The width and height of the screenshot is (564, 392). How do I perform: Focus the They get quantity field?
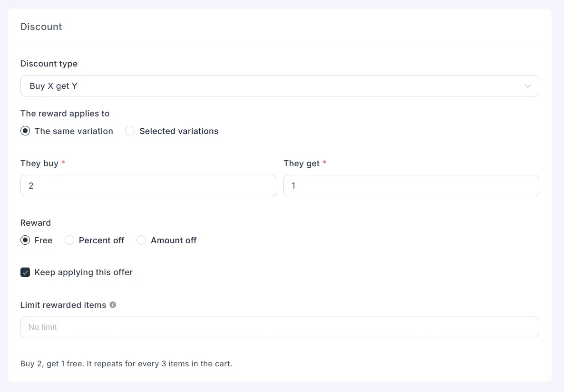point(411,185)
